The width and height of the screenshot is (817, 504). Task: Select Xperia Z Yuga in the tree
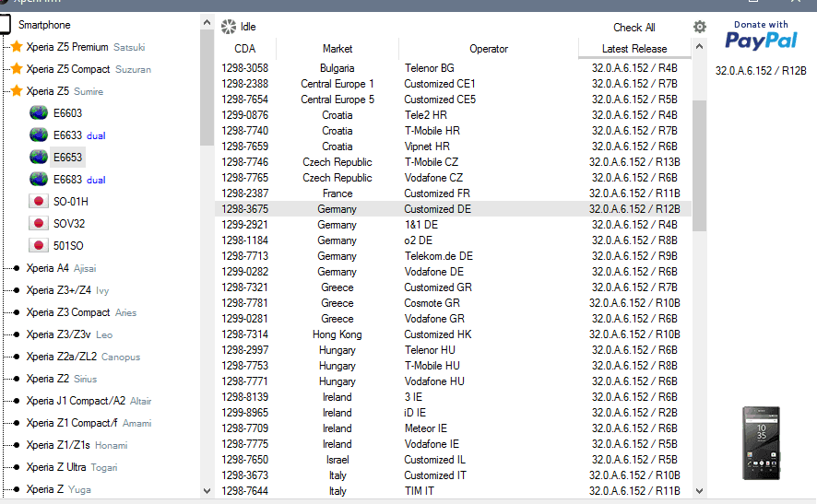tap(59, 489)
